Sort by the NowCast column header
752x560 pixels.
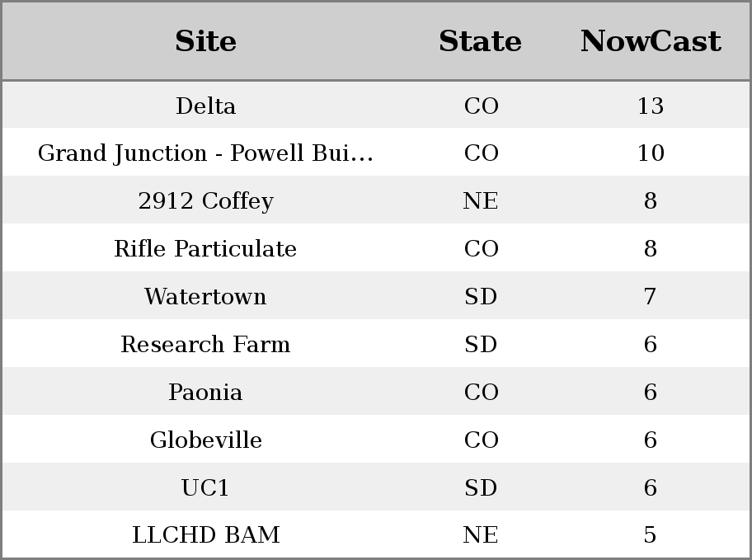click(x=651, y=41)
